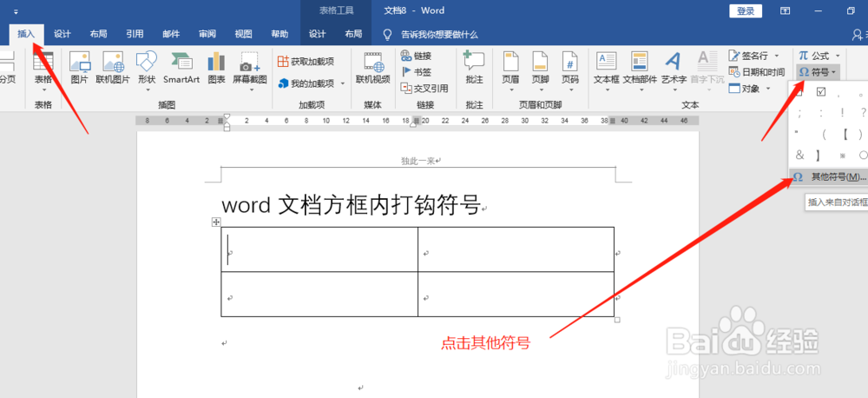Insert the ampersand & symbol
The height and width of the screenshot is (398, 868).
(800, 155)
